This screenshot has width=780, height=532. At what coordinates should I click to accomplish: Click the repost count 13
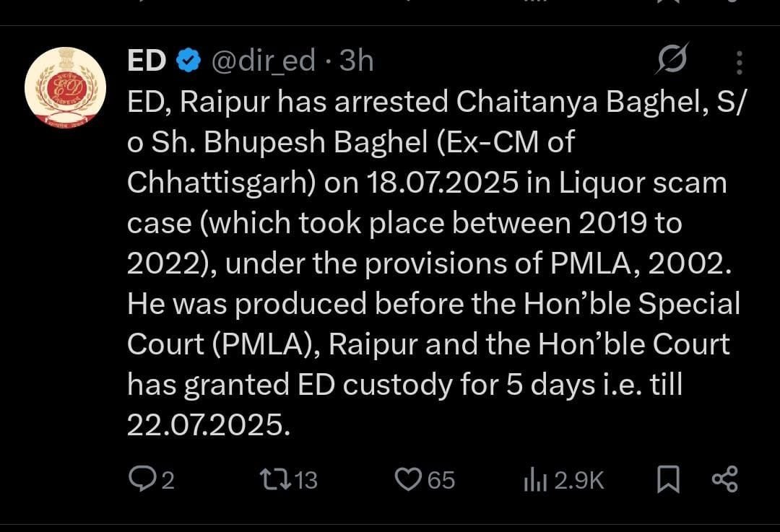pyautogui.click(x=306, y=480)
